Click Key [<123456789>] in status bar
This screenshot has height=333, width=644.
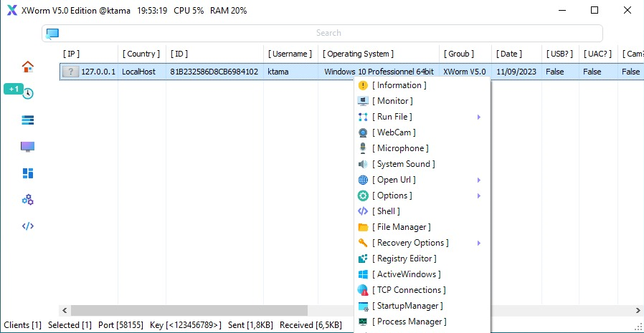coord(186,325)
